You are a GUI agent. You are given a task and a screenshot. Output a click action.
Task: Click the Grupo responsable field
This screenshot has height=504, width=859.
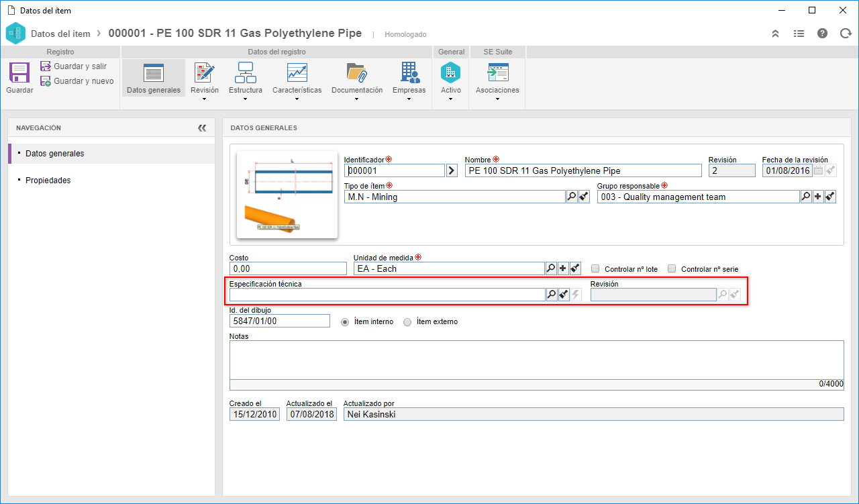[698, 197]
